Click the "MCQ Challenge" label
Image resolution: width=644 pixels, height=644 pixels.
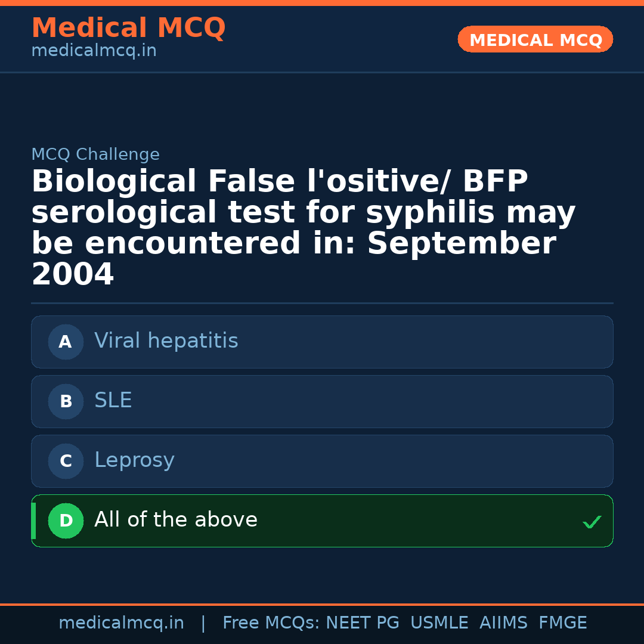[x=95, y=154]
